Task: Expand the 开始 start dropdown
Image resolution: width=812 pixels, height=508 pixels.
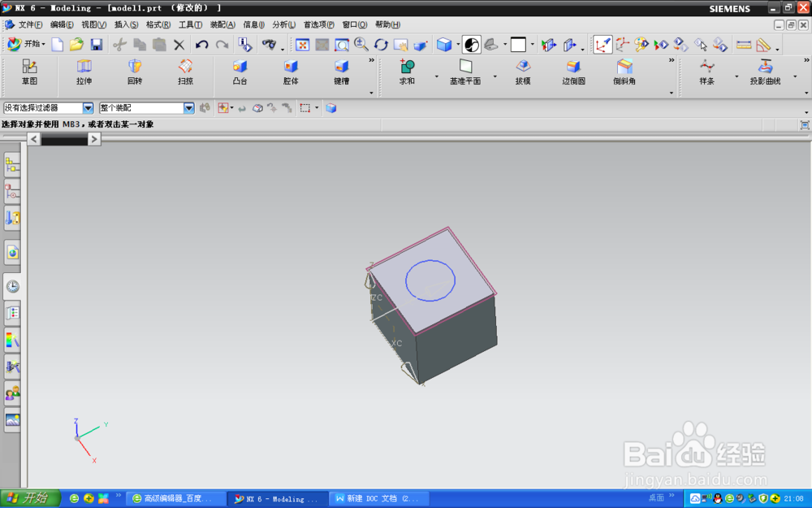Action: click(x=27, y=44)
